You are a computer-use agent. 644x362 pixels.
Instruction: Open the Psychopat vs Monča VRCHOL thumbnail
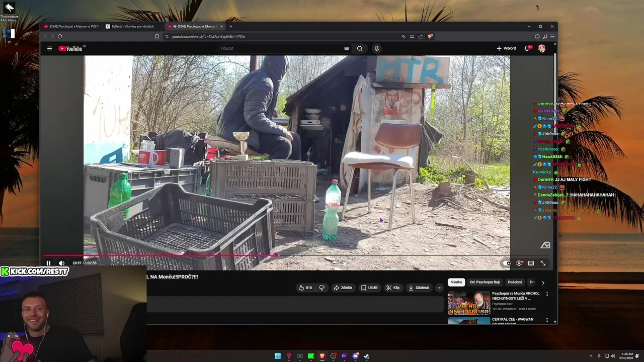click(x=469, y=303)
